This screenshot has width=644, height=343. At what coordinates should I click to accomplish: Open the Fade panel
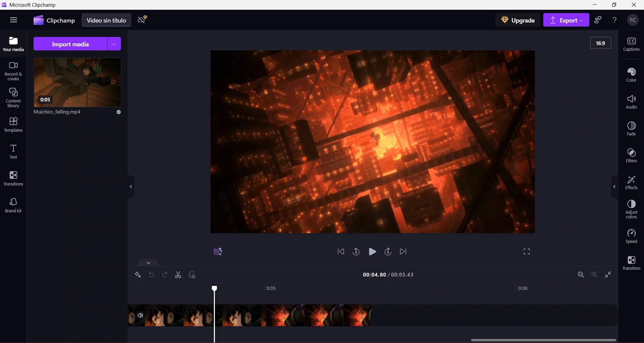[x=631, y=129]
